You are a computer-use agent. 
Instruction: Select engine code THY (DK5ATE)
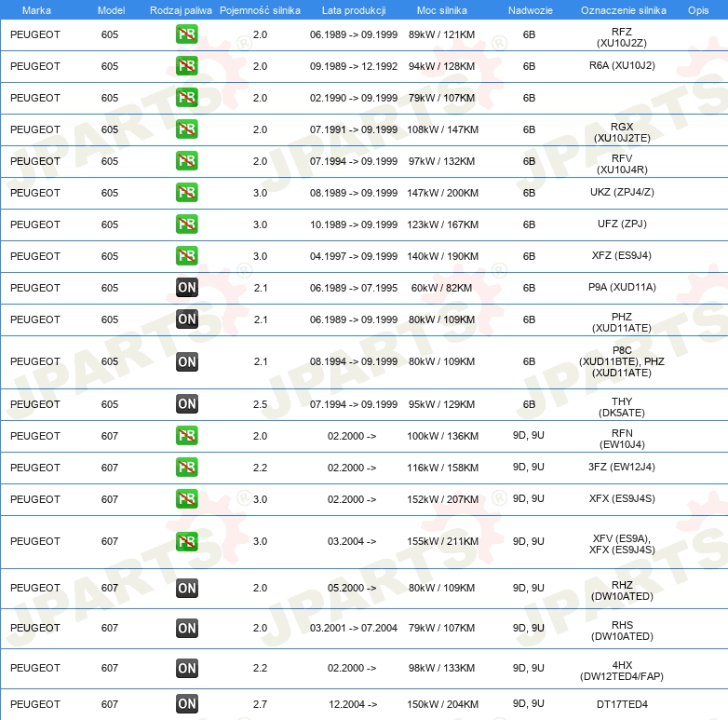(x=622, y=407)
